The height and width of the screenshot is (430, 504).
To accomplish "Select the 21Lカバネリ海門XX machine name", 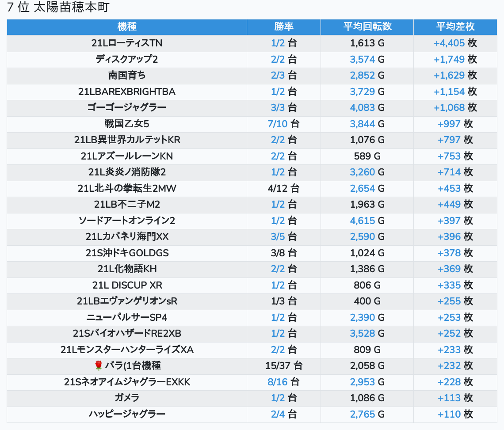I will [126, 237].
